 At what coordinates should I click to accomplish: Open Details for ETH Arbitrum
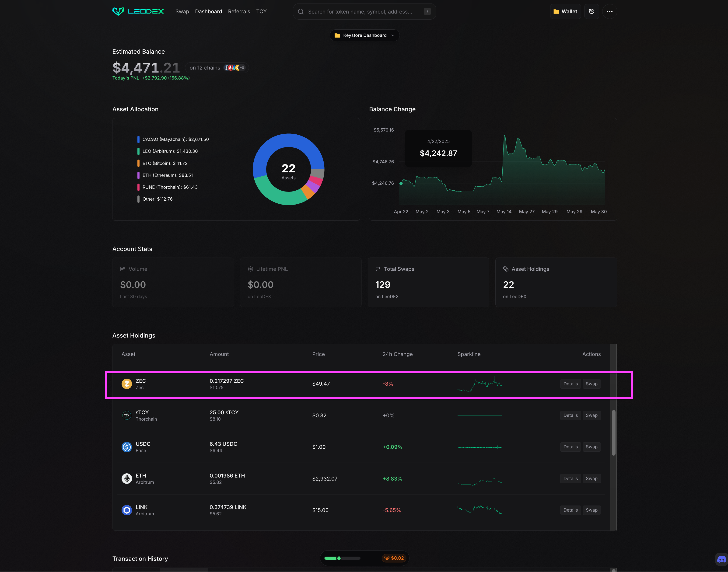click(570, 478)
